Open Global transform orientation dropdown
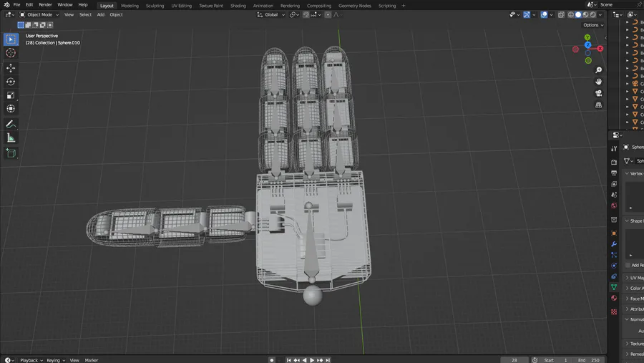Viewport: 644px width, 363px height. (271, 15)
